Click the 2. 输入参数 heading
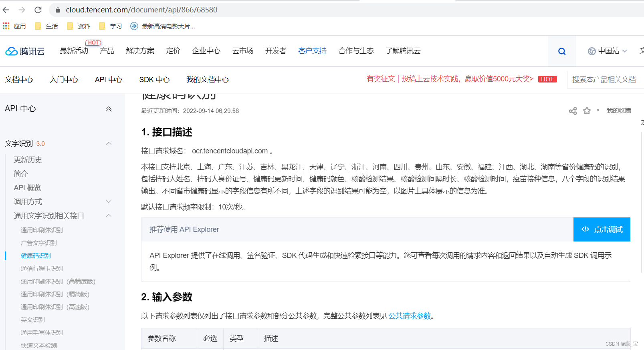The width and height of the screenshot is (644, 350). pos(167,297)
